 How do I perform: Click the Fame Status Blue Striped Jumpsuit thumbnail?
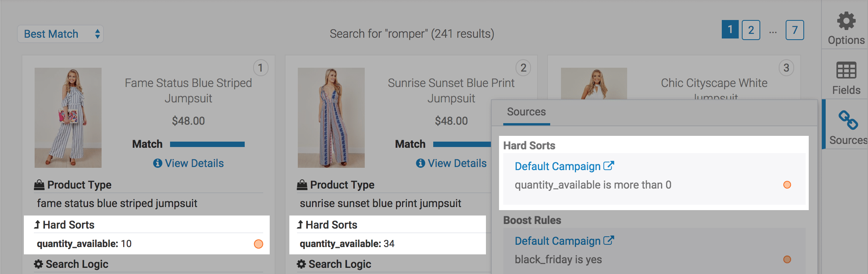[x=68, y=118]
